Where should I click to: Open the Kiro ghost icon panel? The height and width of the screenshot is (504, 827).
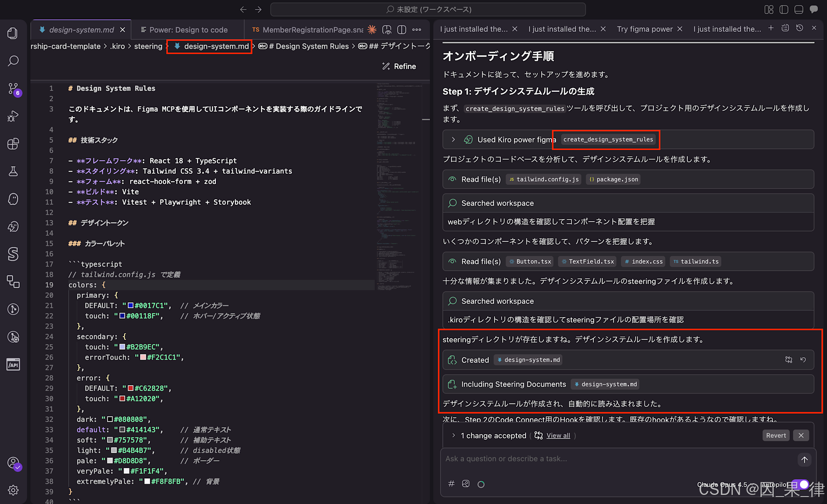coord(13,199)
